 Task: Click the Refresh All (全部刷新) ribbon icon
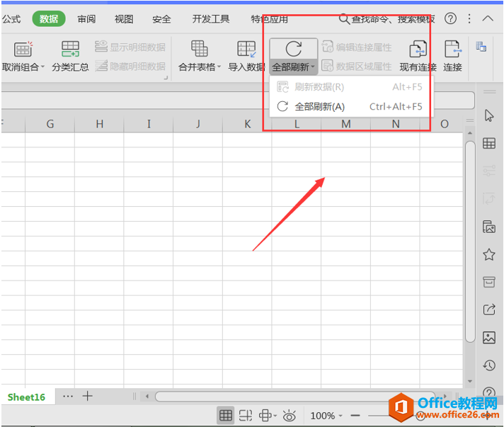tap(294, 49)
